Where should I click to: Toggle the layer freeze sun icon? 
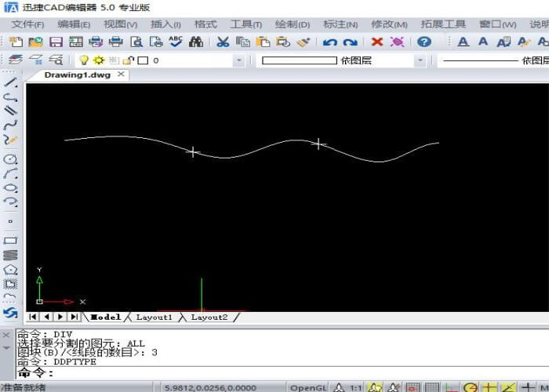pos(99,60)
